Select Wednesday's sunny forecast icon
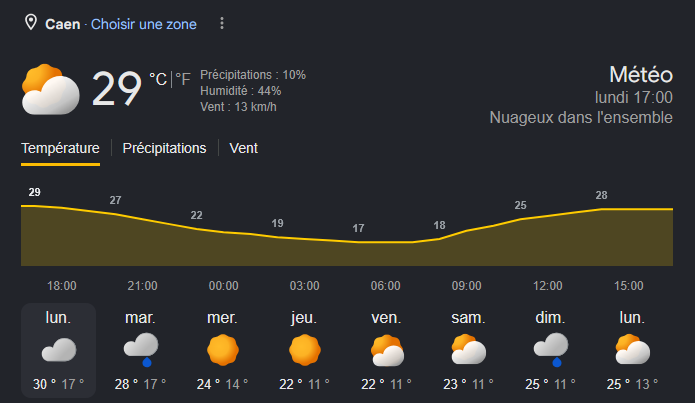The image size is (695, 403). (x=223, y=350)
